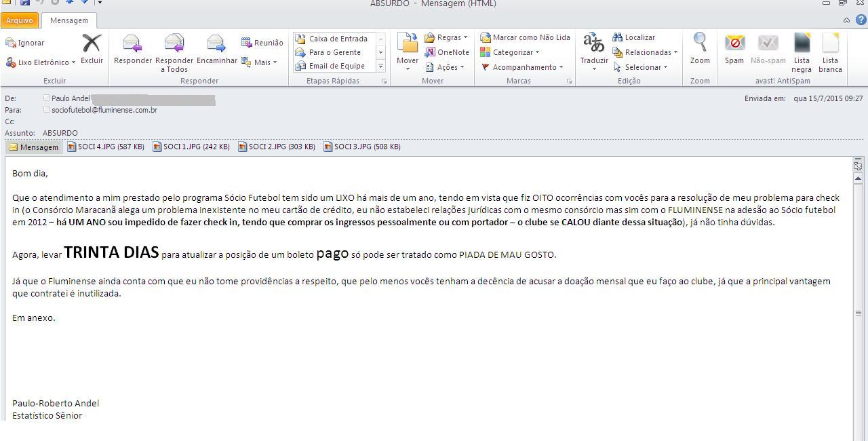Toggle presence checkbox beside Paulo Andel
The image size is (868, 441).
(x=47, y=98)
